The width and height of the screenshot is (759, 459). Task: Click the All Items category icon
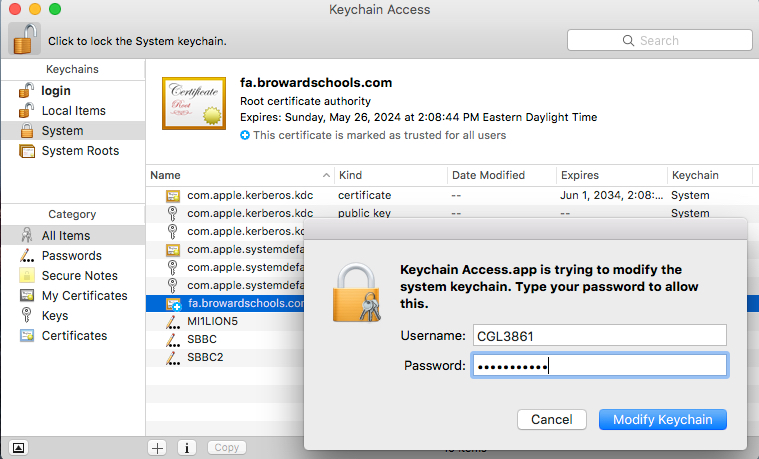[x=27, y=235]
